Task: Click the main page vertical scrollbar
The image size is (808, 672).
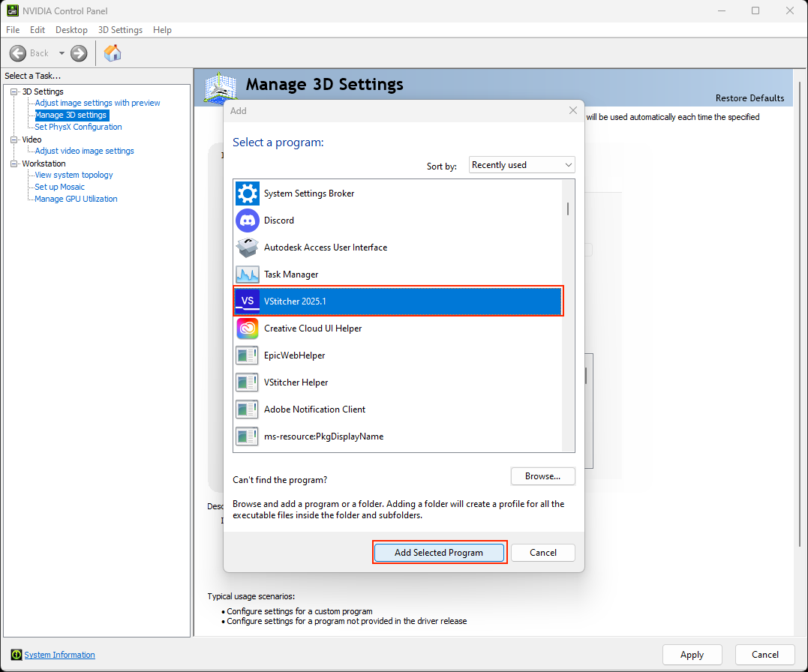Action: point(800,314)
